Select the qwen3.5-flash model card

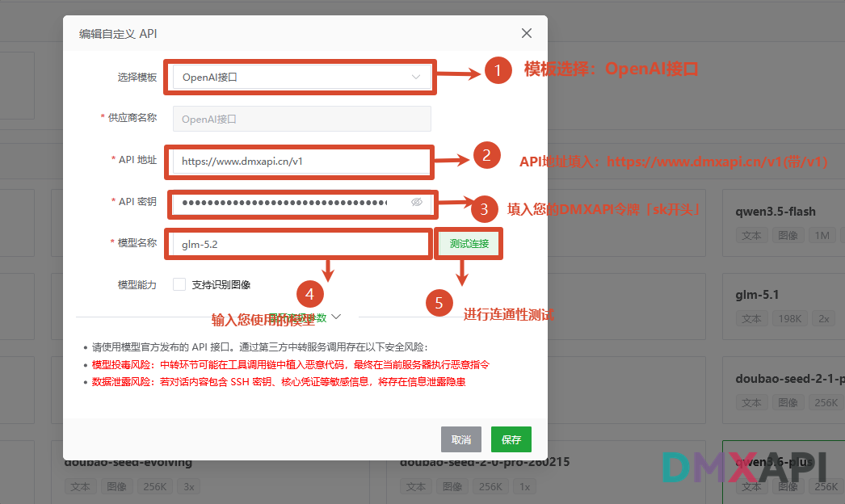click(784, 223)
